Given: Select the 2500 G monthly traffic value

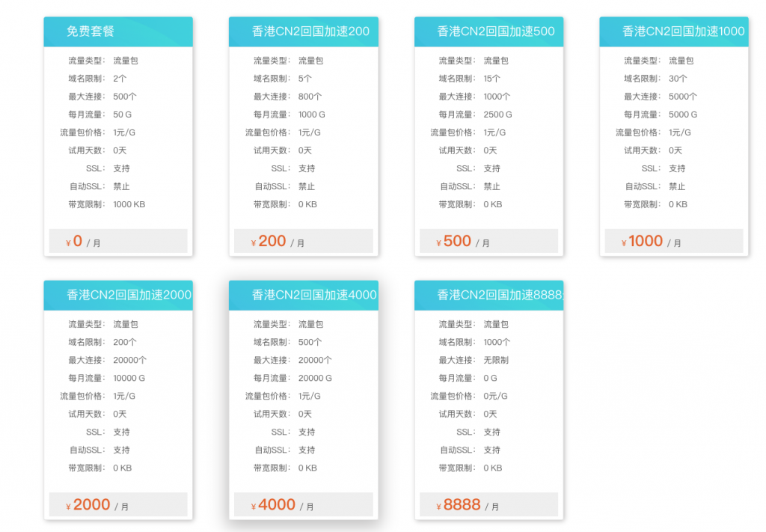Looking at the screenshot, I should 497,114.
